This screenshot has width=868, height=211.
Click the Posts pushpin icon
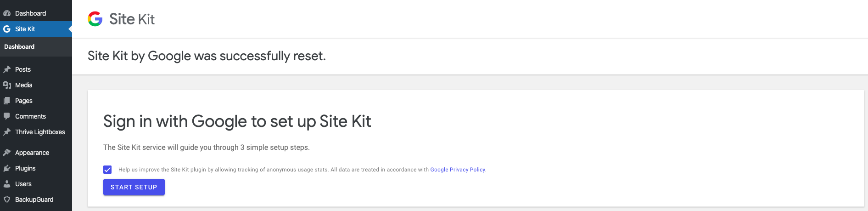7,69
